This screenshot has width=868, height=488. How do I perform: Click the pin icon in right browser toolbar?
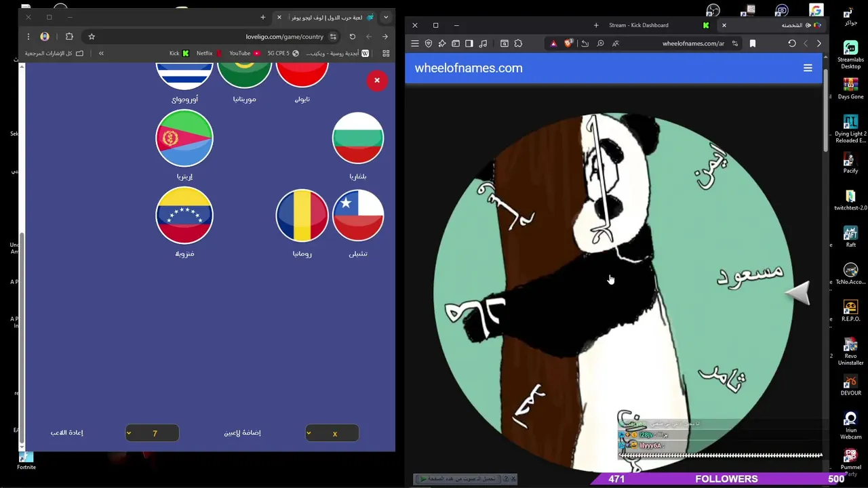coord(442,43)
